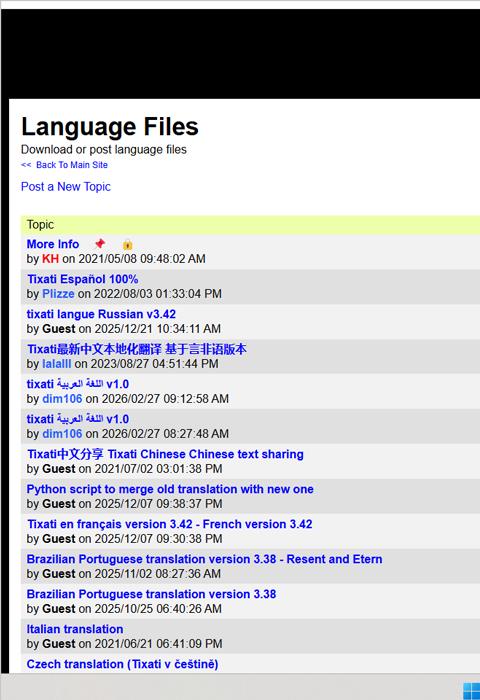Click dim106 on the 09:12:58 AM post
This screenshot has width=480, height=700.
[62, 399]
